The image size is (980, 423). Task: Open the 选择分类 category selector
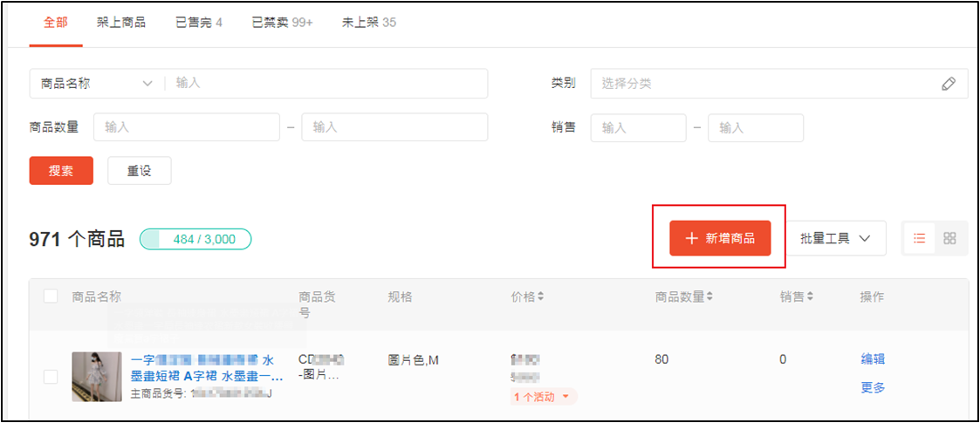tap(779, 84)
